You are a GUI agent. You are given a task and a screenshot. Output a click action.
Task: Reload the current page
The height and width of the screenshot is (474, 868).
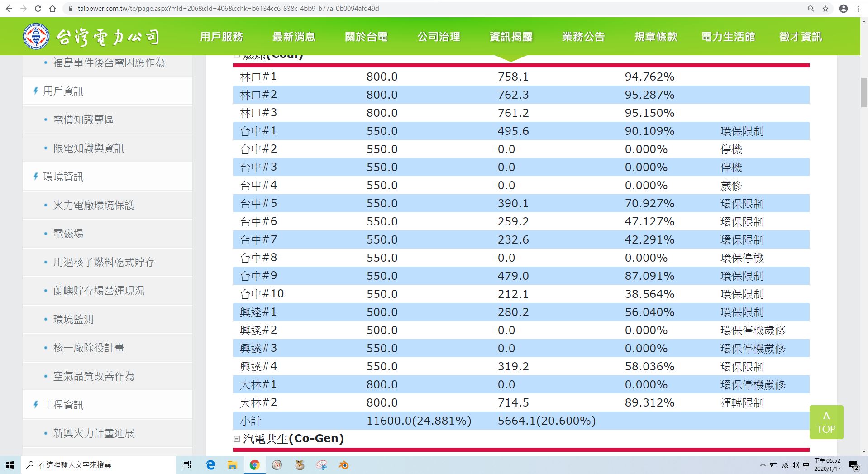click(x=38, y=9)
